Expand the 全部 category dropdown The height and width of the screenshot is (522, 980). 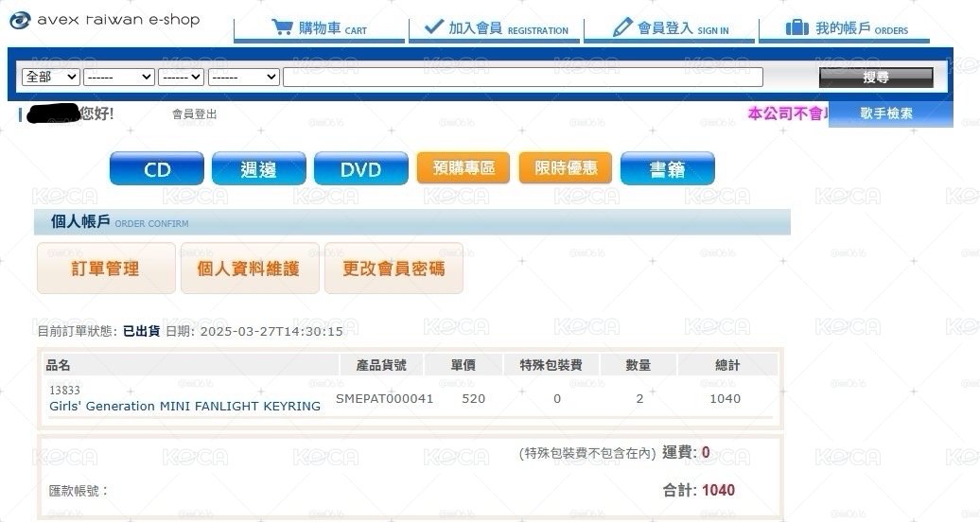(x=51, y=77)
